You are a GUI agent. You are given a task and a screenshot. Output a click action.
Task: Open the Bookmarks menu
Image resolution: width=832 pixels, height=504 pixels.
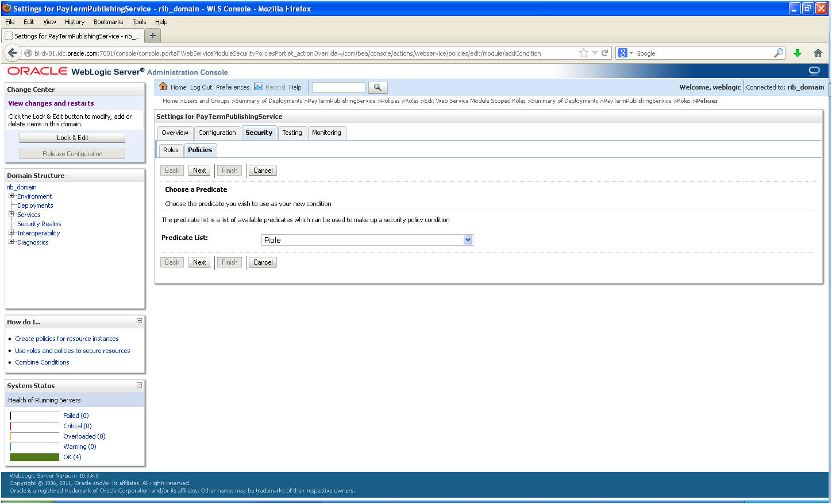click(x=109, y=22)
